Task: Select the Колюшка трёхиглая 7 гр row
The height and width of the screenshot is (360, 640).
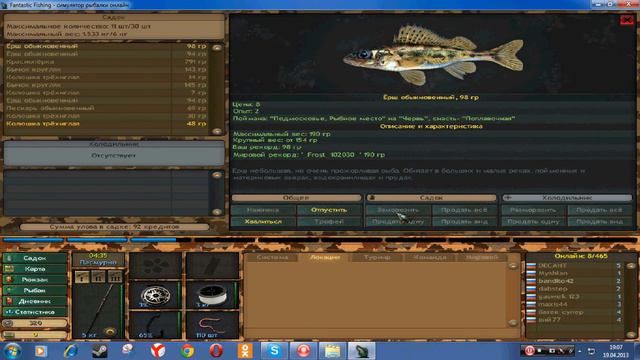Action: [107, 93]
